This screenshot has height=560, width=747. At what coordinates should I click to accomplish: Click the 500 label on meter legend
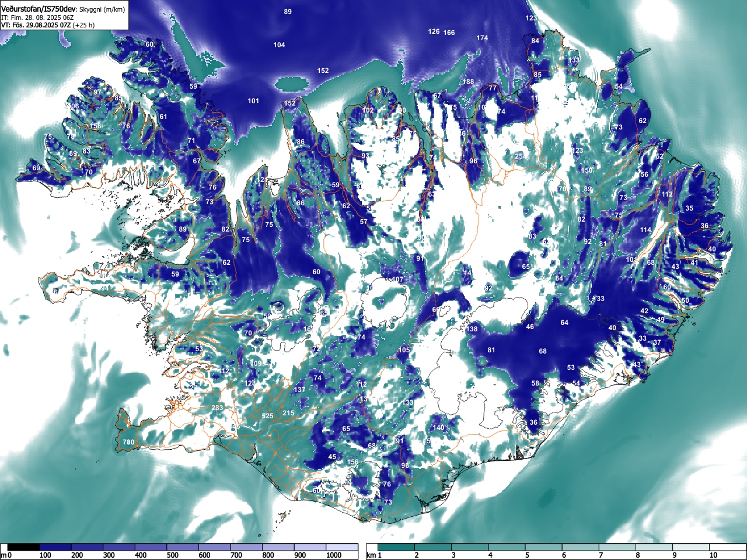click(x=172, y=555)
